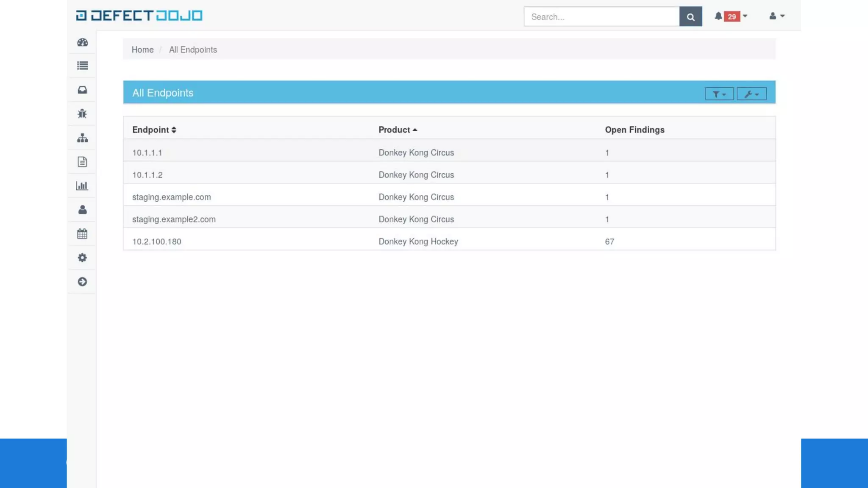
Task: Open Donkey Kong Circus product for staging.example2.com
Action: coord(416,219)
